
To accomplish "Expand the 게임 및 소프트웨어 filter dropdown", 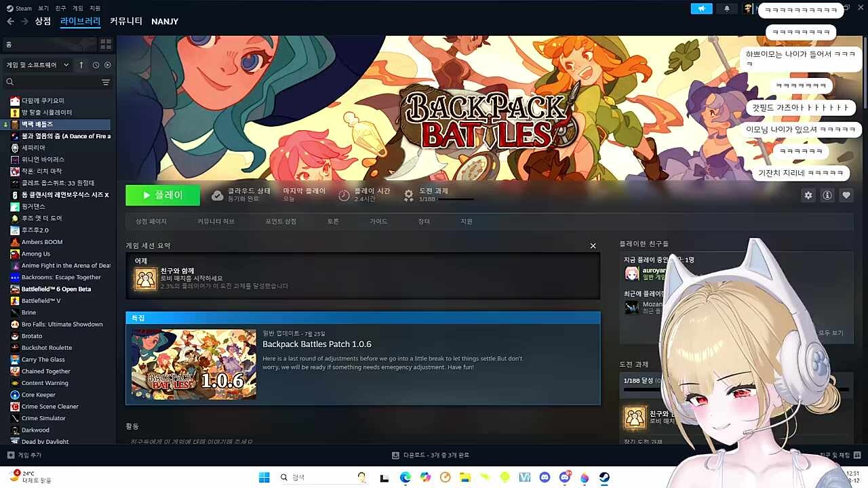I will coord(37,65).
